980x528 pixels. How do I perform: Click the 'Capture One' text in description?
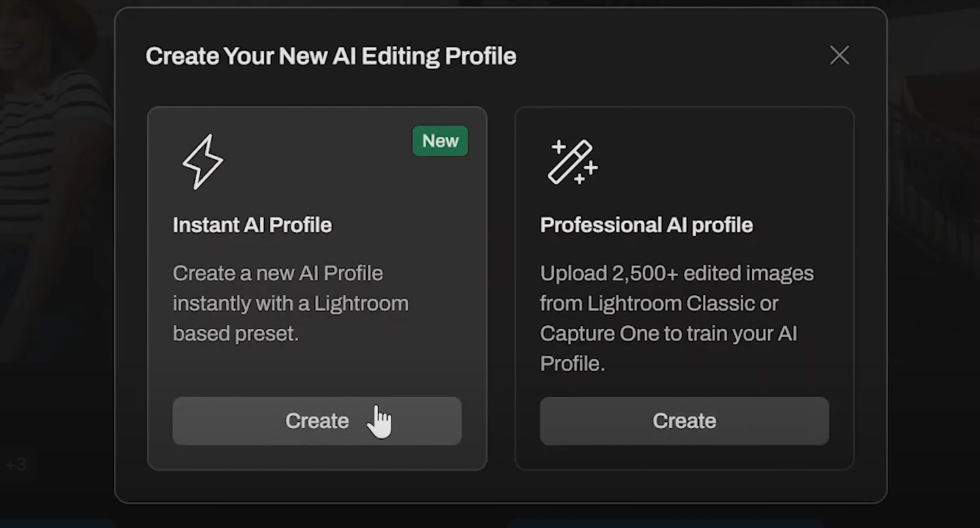point(597,334)
